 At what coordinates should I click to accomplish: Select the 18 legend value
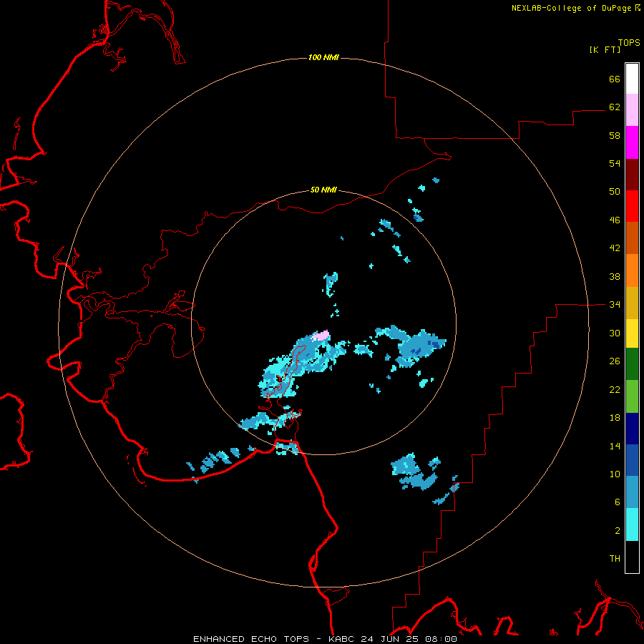(x=615, y=418)
